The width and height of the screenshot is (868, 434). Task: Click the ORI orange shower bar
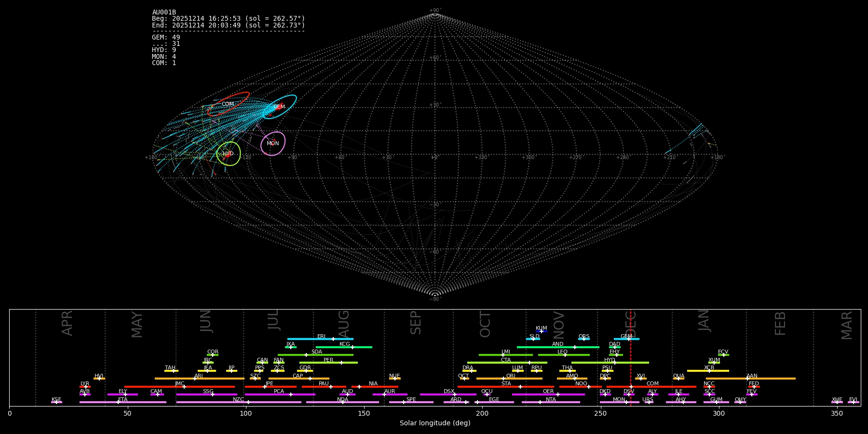[x=510, y=379]
